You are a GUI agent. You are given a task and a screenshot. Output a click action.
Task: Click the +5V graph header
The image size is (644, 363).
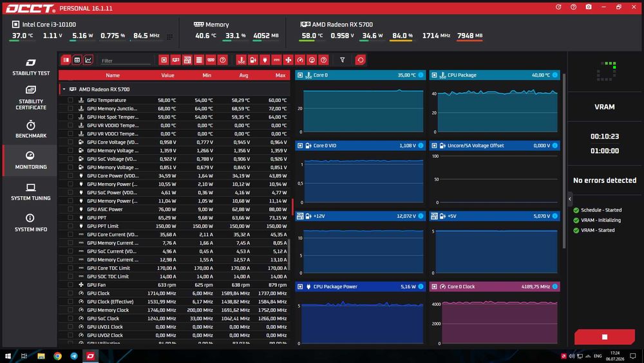(x=495, y=216)
